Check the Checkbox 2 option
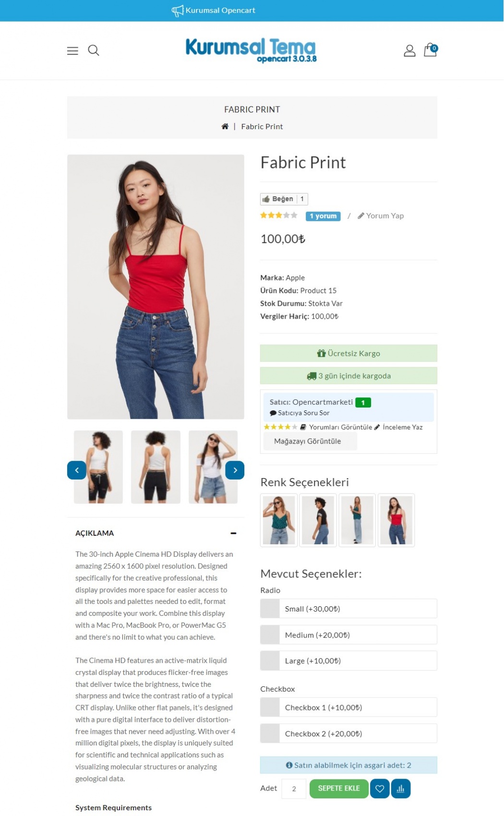Image resolution: width=504 pixels, height=816 pixels. click(x=348, y=733)
